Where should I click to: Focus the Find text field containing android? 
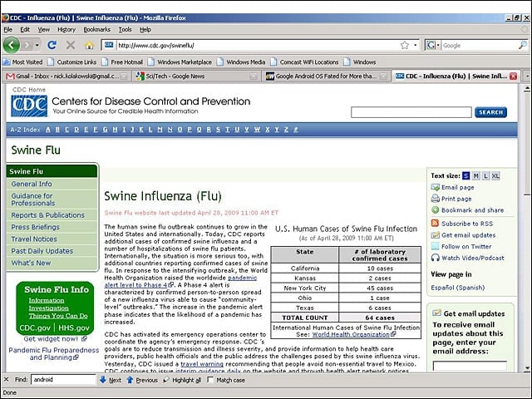(x=64, y=379)
